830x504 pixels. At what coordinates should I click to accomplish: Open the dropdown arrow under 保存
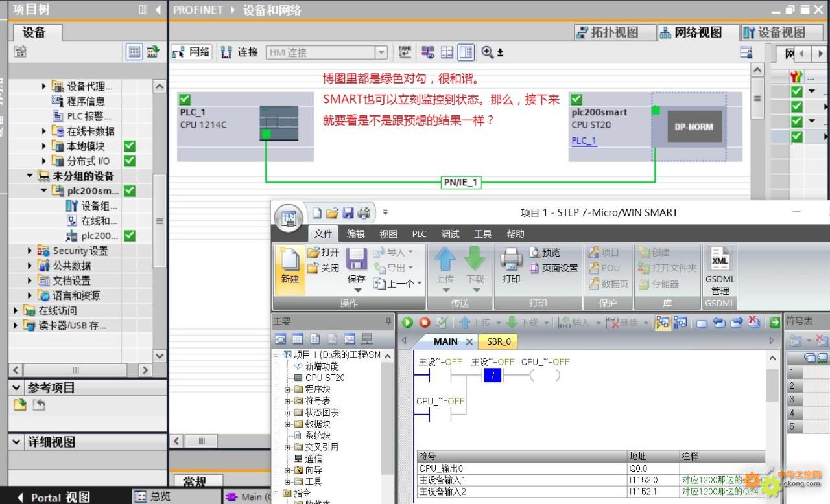pos(357,290)
